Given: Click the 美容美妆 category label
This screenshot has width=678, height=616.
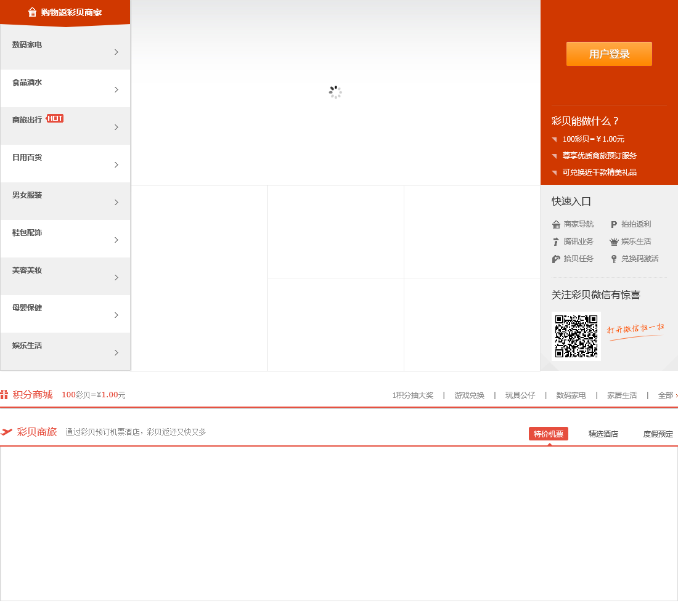Looking at the screenshot, I should click(27, 270).
